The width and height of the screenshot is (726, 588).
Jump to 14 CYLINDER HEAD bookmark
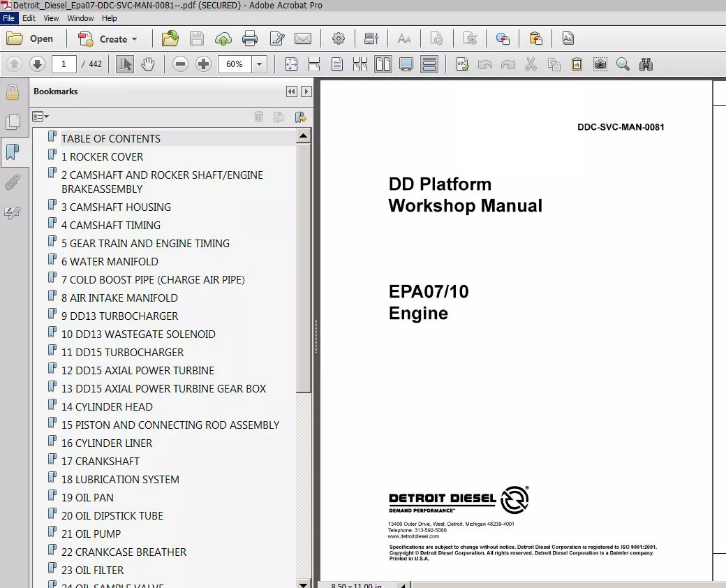[x=107, y=407]
